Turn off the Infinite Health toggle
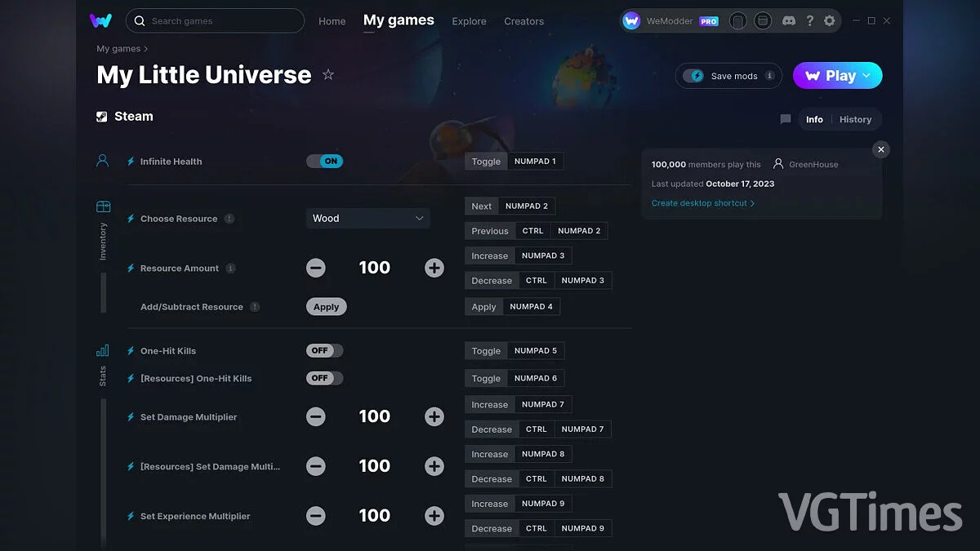Screen dimensions: 980x551 (325, 161)
